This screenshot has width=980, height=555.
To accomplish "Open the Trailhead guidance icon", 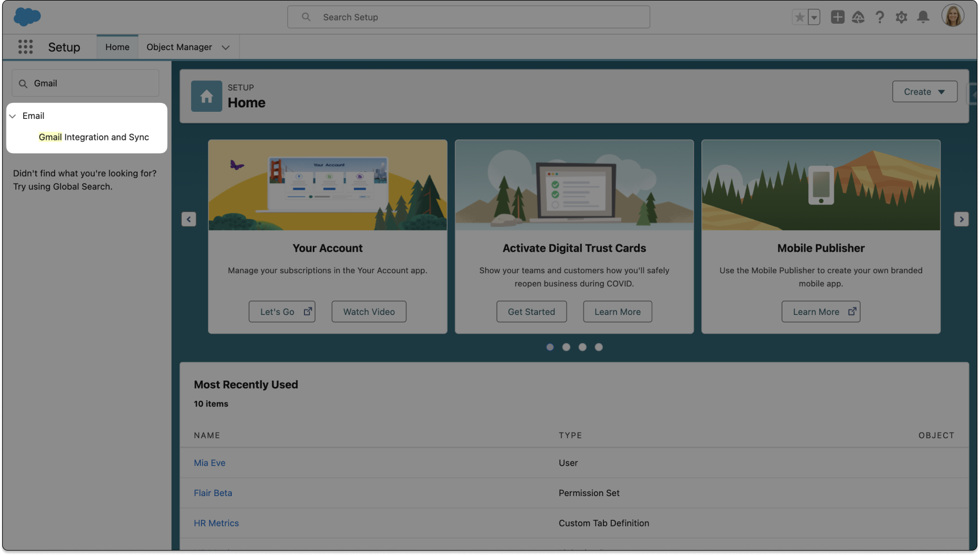I will coord(858,17).
